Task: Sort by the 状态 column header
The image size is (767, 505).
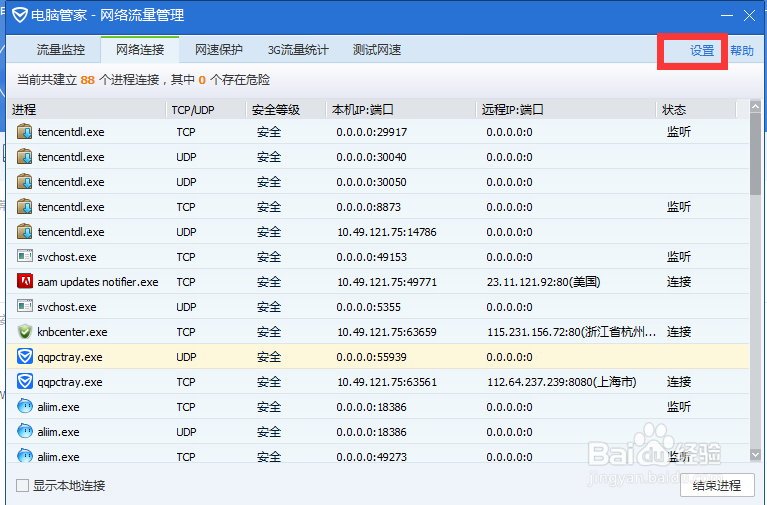Action: pos(697,110)
